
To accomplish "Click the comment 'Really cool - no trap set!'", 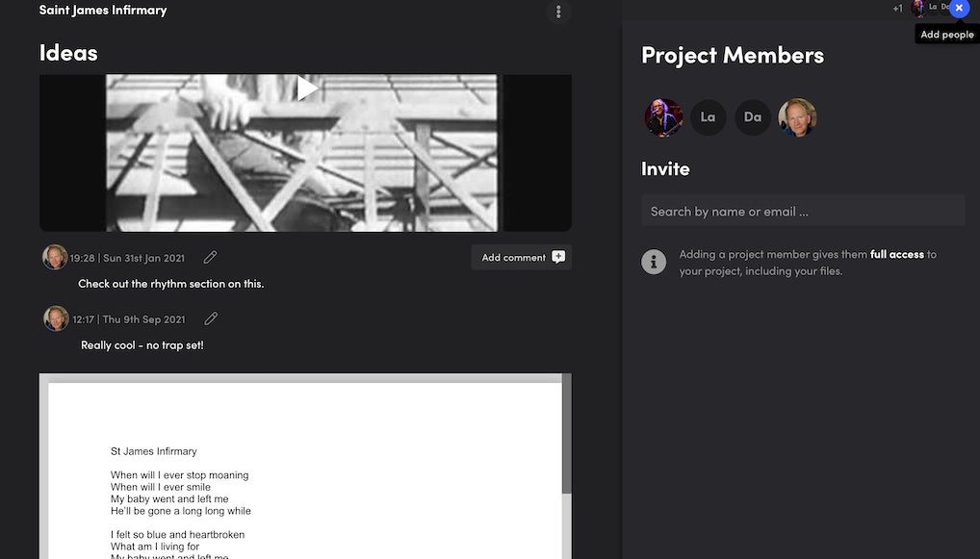I will click(142, 344).
